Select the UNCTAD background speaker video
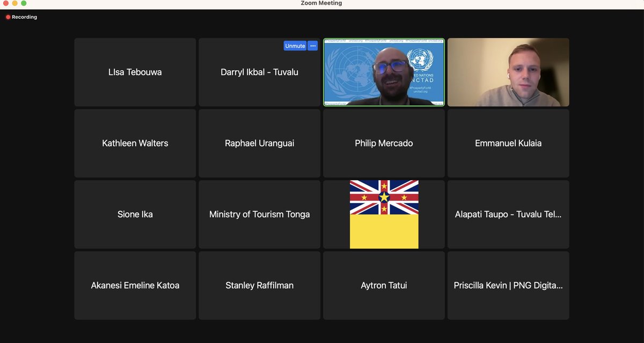Image resolution: width=644 pixels, height=343 pixels. point(384,72)
